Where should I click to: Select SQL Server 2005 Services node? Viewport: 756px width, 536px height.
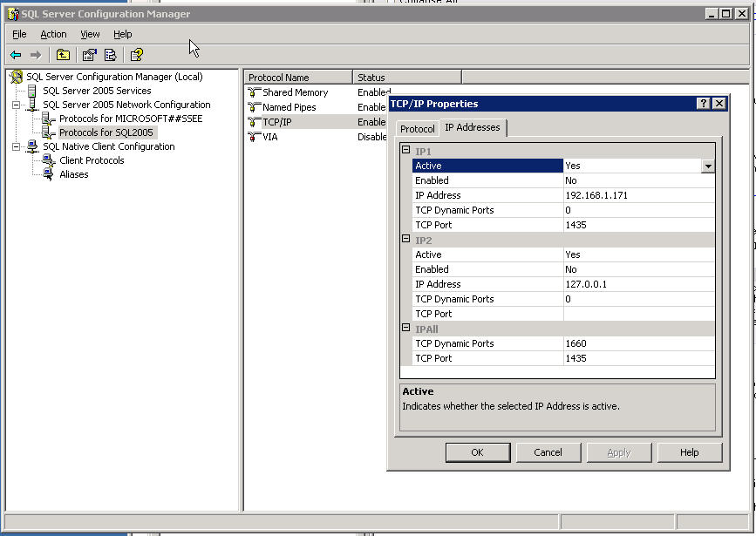click(97, 91)
